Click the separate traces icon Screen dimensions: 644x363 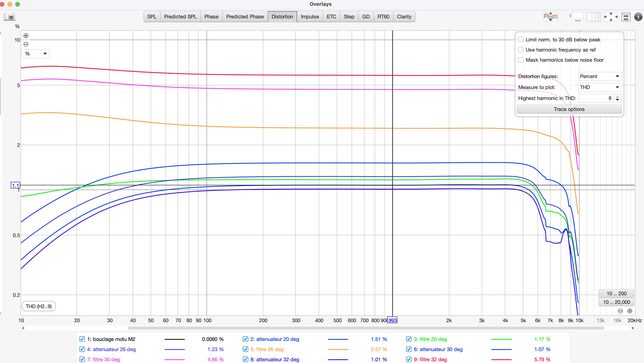point(551,17)
